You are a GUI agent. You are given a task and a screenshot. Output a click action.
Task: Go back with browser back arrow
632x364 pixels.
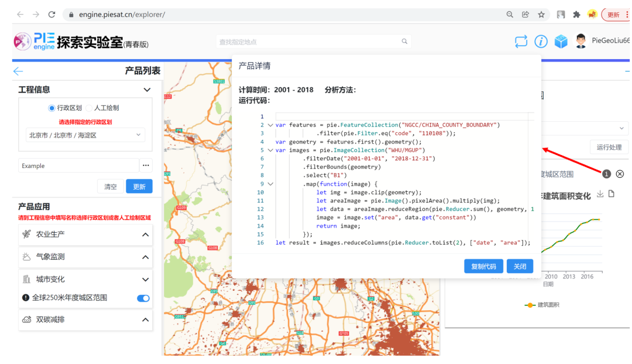point(20,15)
